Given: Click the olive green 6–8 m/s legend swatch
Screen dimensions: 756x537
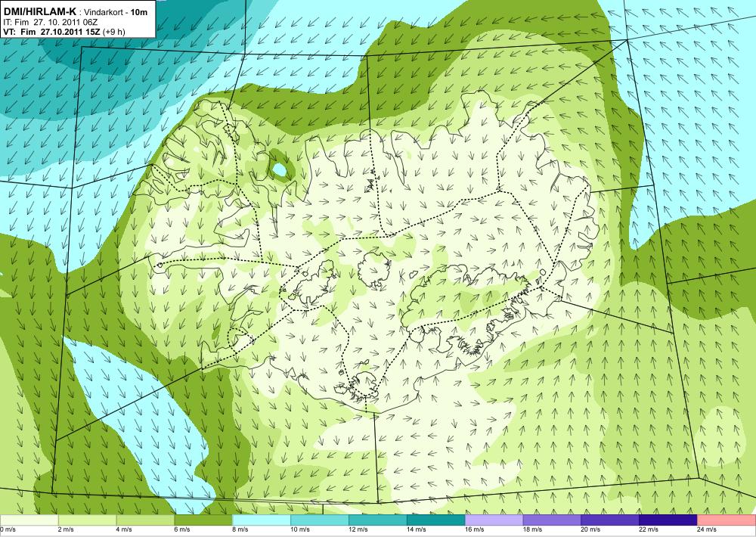Looking at the screenshot, I should pyautogui.click(x=203, y=520).
